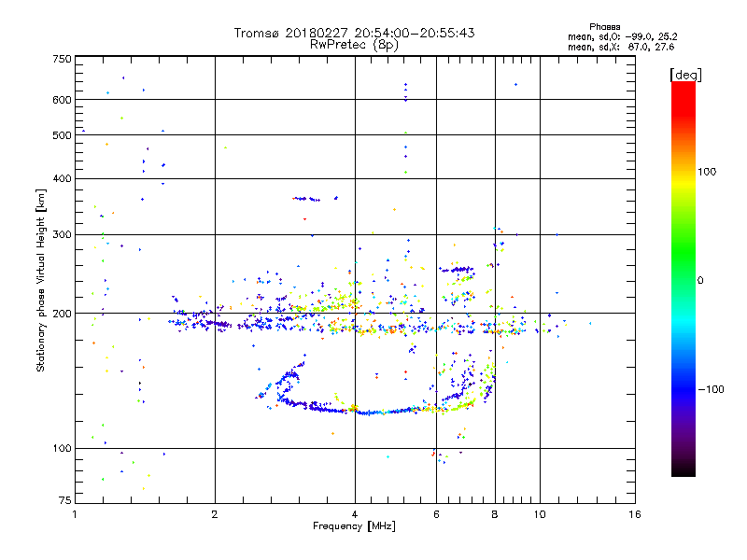The width and height of the screenshot is (747, 560).
Task: Click the x-axis tick label '16'
Action: click(x=635, y=514)
